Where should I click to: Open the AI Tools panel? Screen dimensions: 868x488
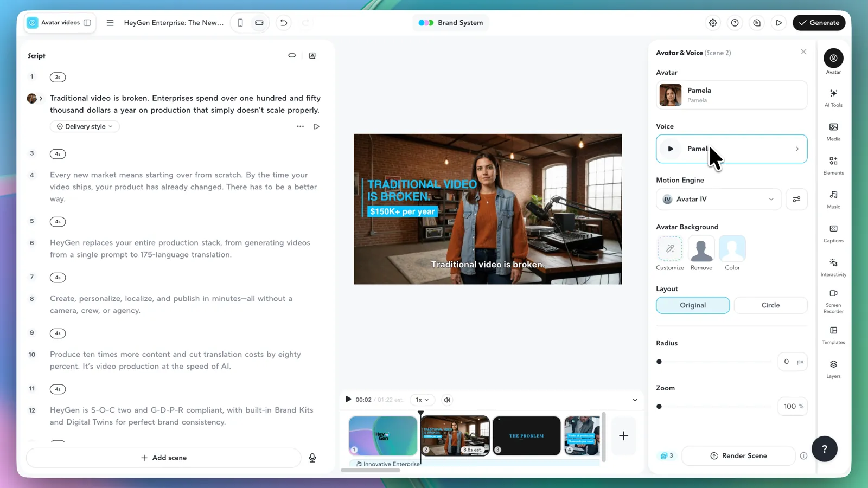(833, 98)
